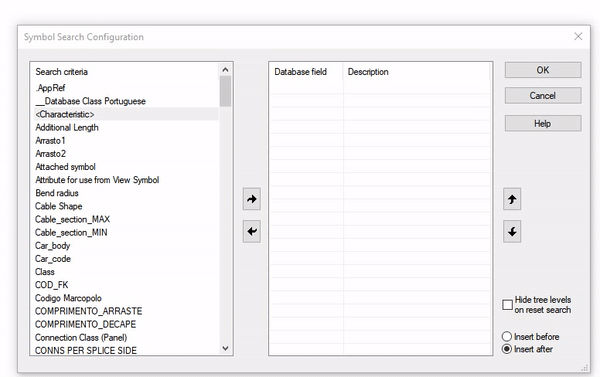600x377 pixels.
Task: Select Codigo Marcopolo entry
Action: click(126, 298)
